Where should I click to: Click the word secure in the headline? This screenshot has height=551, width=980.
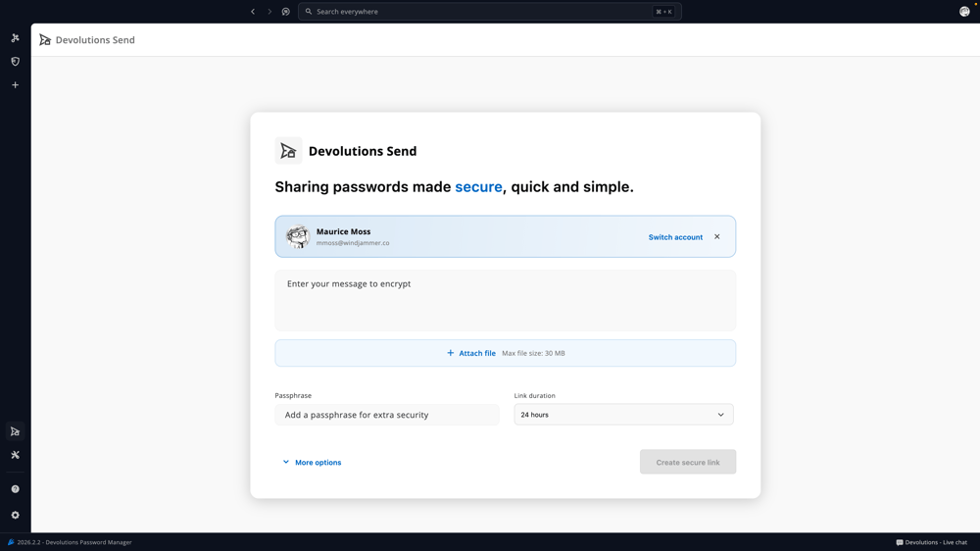[x=478, y=187]
